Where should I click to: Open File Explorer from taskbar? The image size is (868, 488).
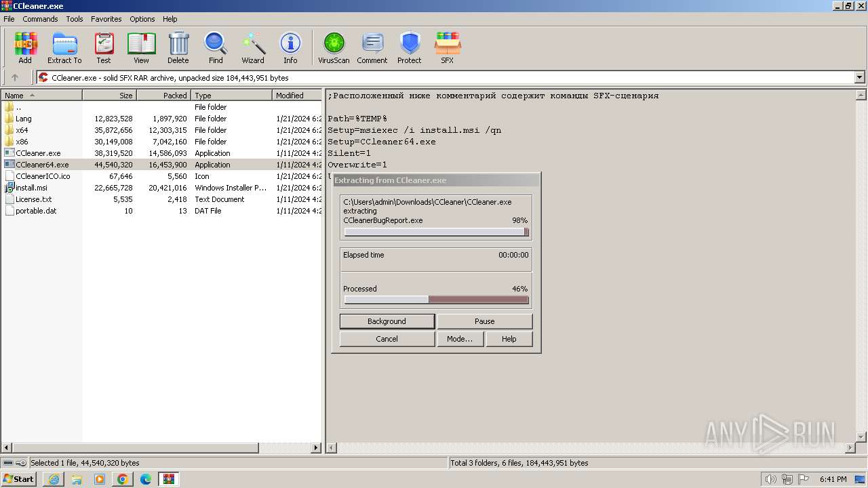pos(77,479)
